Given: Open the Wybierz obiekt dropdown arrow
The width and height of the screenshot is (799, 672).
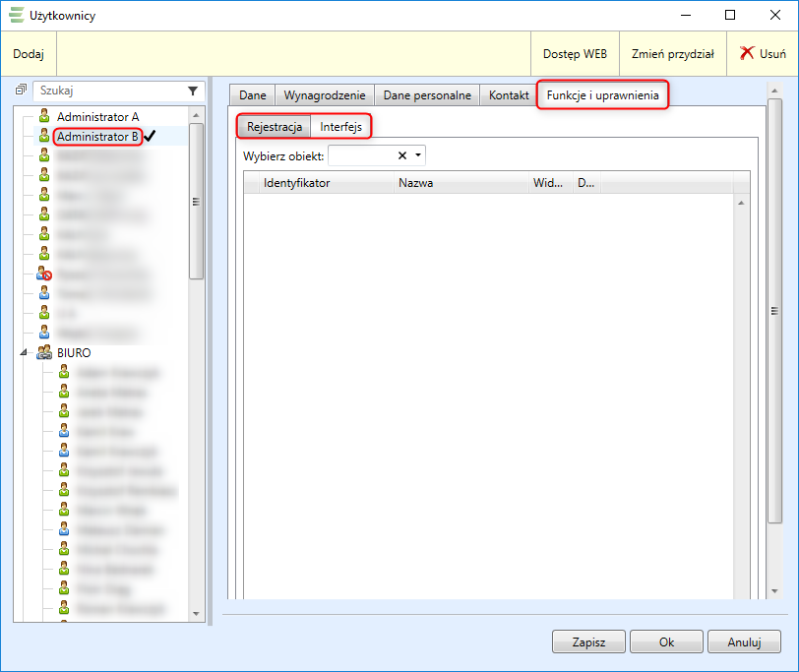Looking at the screenshot, I should click(418, 155).
